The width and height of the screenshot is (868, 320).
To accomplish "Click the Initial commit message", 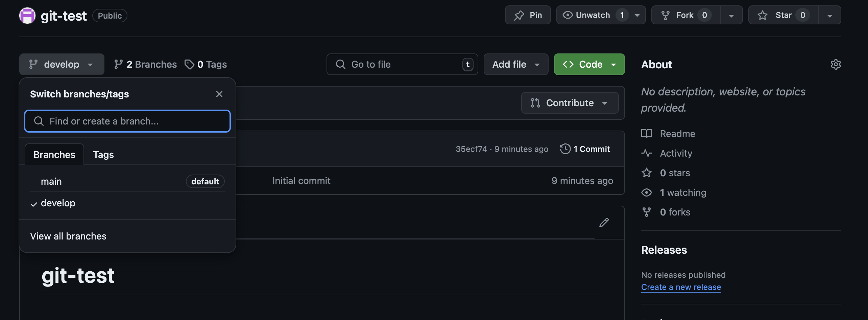I will click(x=302, y=181).
